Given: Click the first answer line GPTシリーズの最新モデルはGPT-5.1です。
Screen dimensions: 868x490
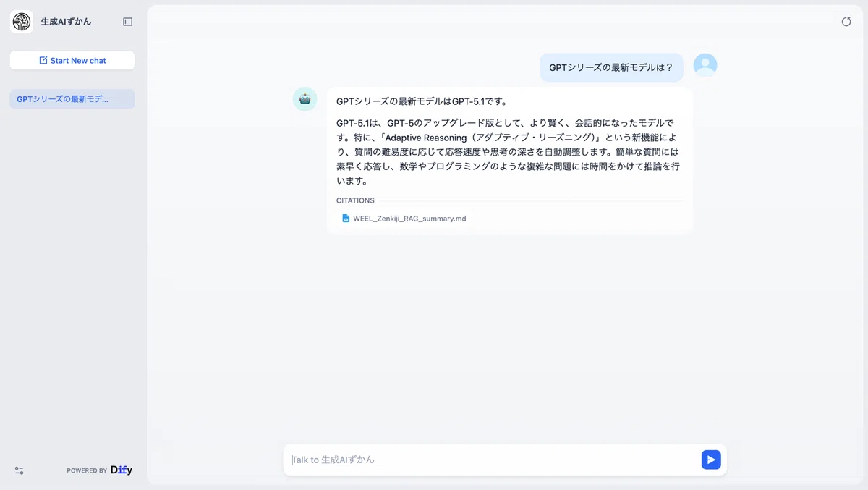Looking at the screenshot, I should [422, 101].
